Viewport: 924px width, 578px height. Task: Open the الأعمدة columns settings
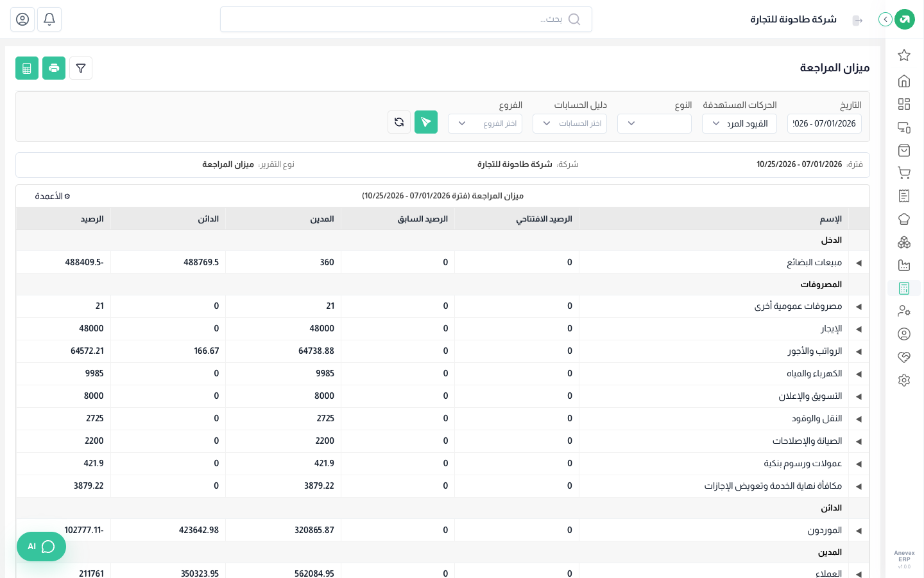click(53, 196)
